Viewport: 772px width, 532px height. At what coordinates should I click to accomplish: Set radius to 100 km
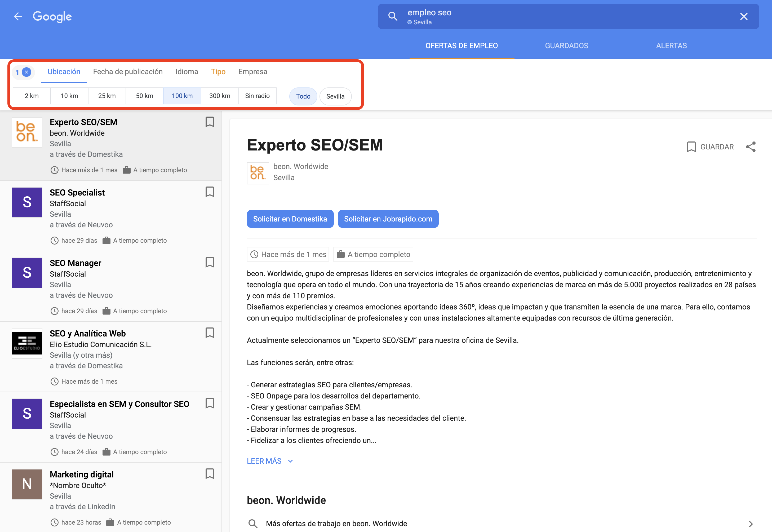point(182,96)
